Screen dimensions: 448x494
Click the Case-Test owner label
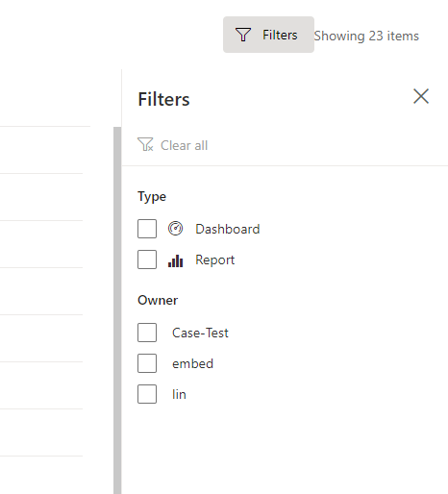point(200,333)
